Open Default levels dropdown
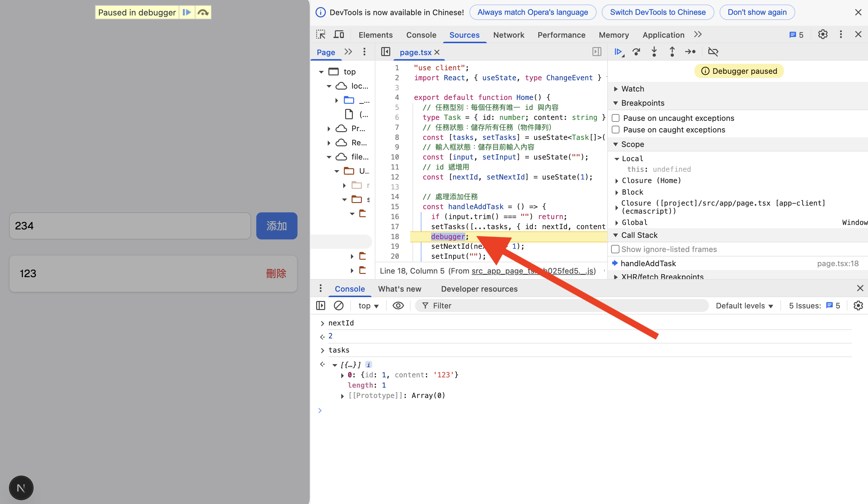 pos(744,306)
